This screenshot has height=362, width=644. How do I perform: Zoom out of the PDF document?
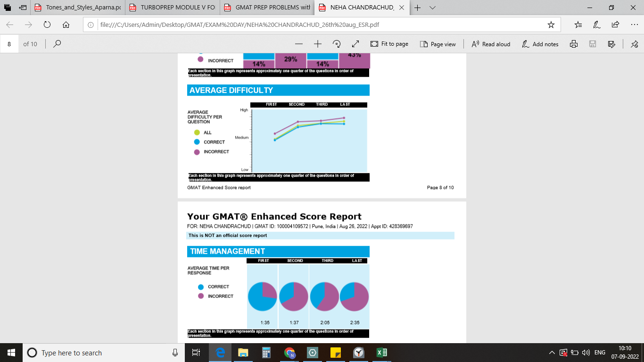298,44
